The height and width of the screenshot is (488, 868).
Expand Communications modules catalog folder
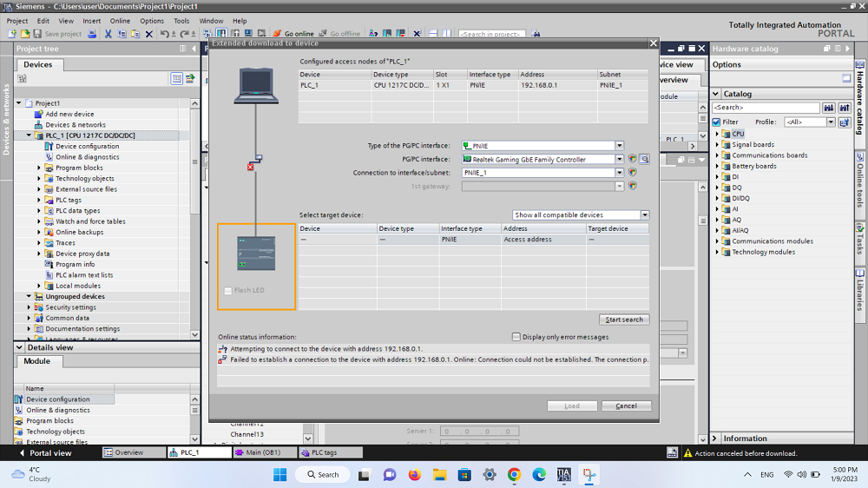pyautogui.click(x=717, y=241)
